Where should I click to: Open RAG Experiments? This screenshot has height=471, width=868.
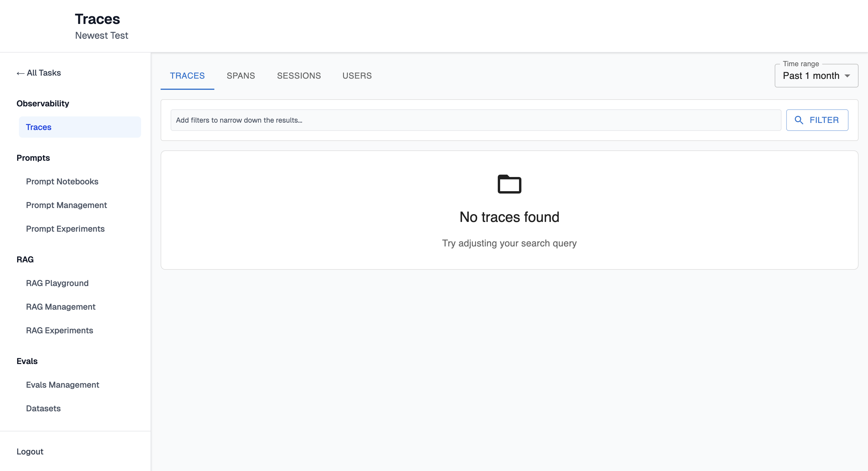tap(60, 330)
